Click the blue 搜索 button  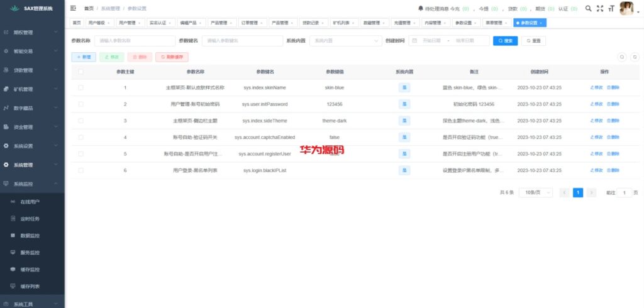(505, 41)
